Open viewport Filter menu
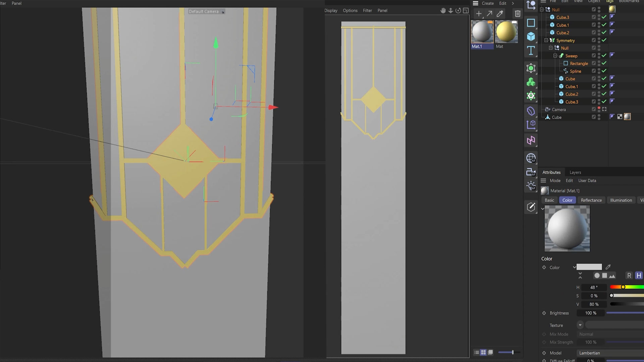This screenshot has height=362, width=644. click(x=367, y=10)
